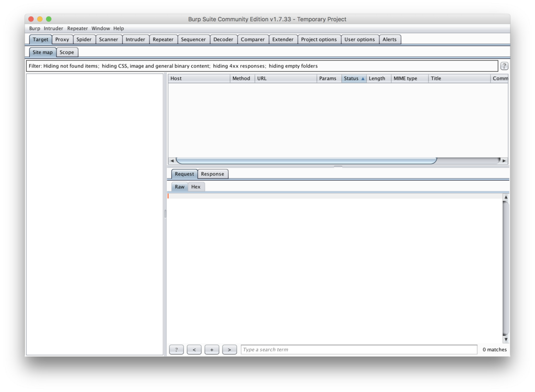Click the horizontal table scrollbar thumb
The height and width of the screenshot is (392, 535).
[306, 161]
